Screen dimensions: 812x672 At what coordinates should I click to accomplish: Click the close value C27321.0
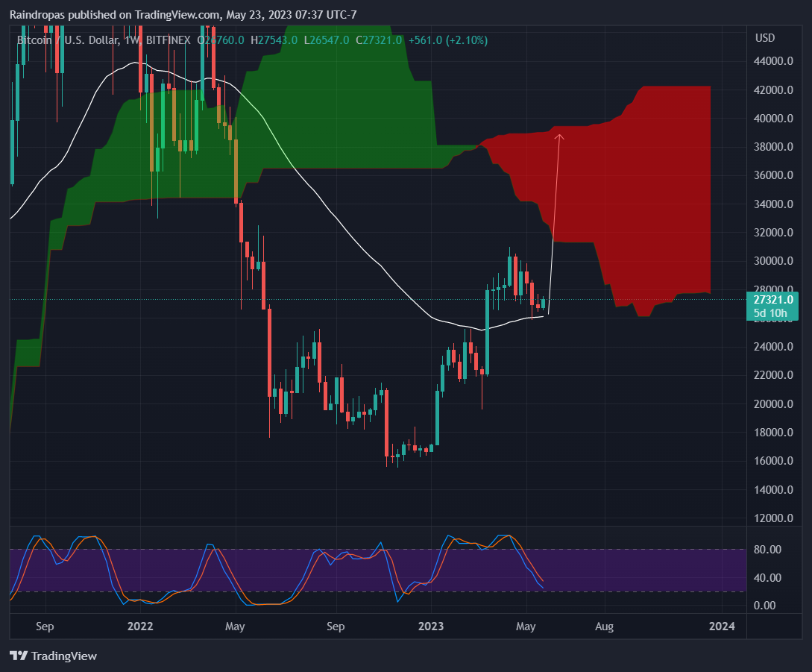click(379, 40)
